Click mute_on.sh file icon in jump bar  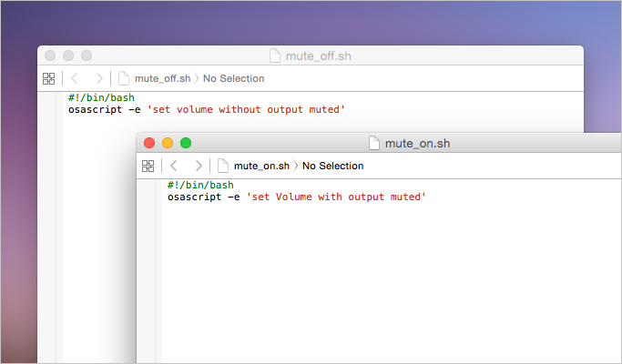223,166
